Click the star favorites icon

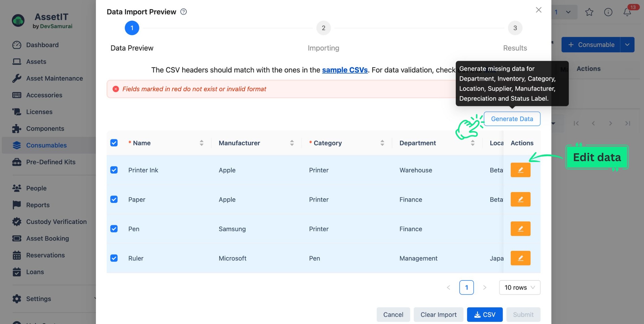589,12
